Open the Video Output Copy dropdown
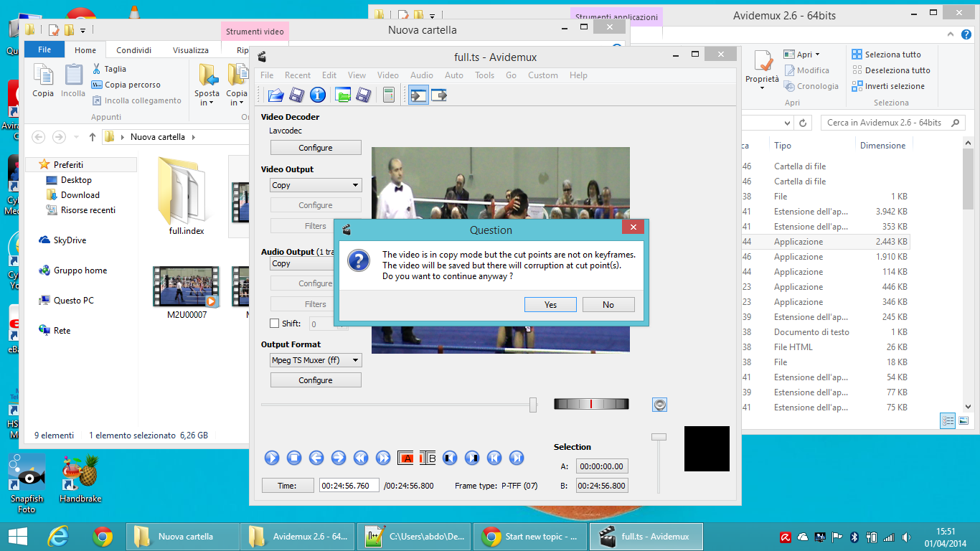The image size is (980, 551). (316, 185)
